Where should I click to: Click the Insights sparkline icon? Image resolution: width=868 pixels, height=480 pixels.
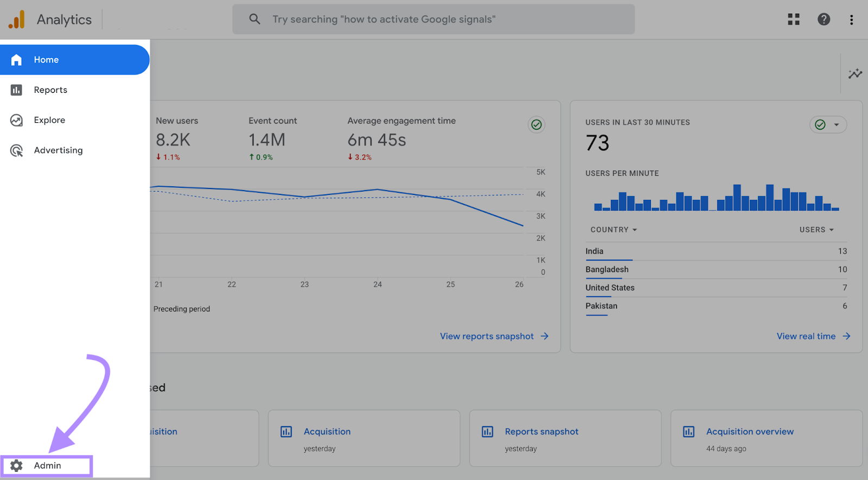[855, 74]
